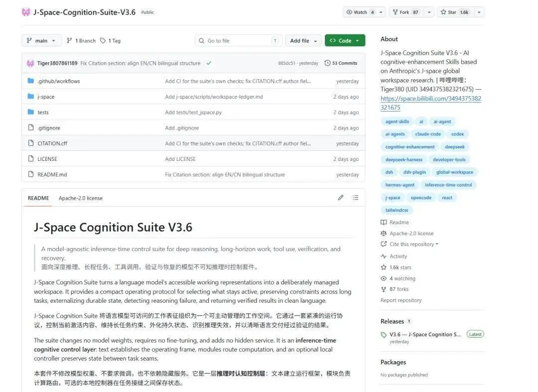
Task: Click Report repository link
Action: pyautogui.click(x=401, y=300)
